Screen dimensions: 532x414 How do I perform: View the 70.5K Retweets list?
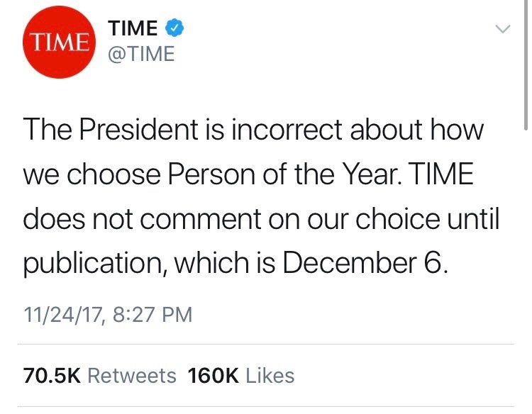point(100,375)
